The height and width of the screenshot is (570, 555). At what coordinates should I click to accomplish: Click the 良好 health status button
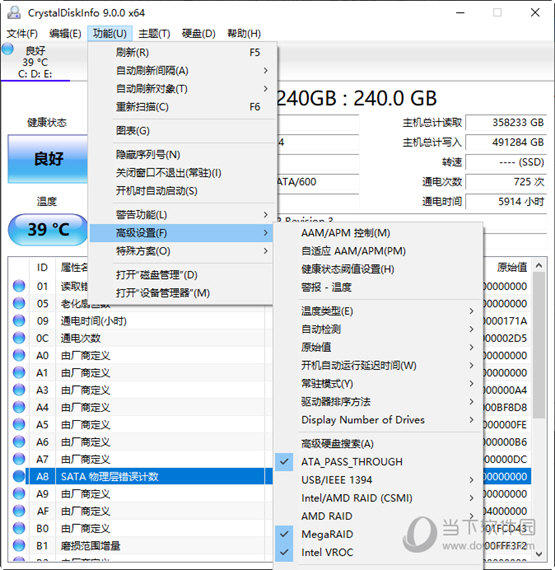(48, 158)
